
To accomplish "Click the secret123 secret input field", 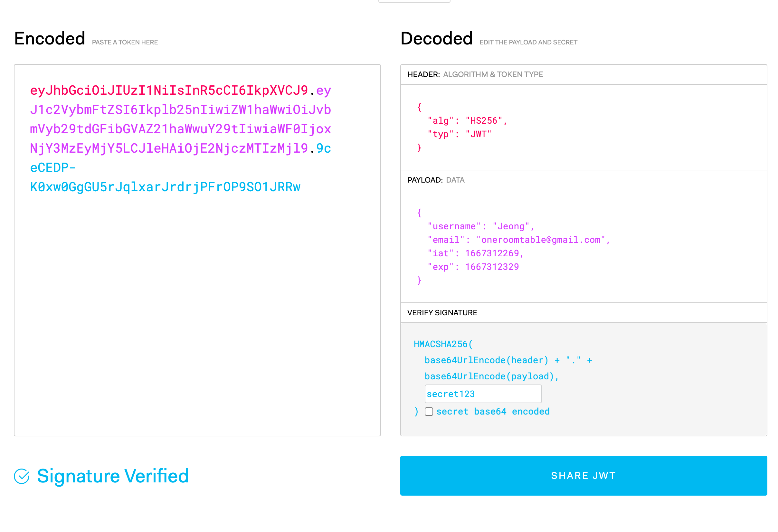I will pos(483,394).
